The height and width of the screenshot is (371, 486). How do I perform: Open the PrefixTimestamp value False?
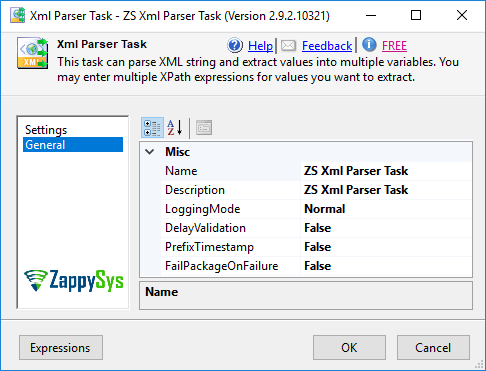(386, 247)
